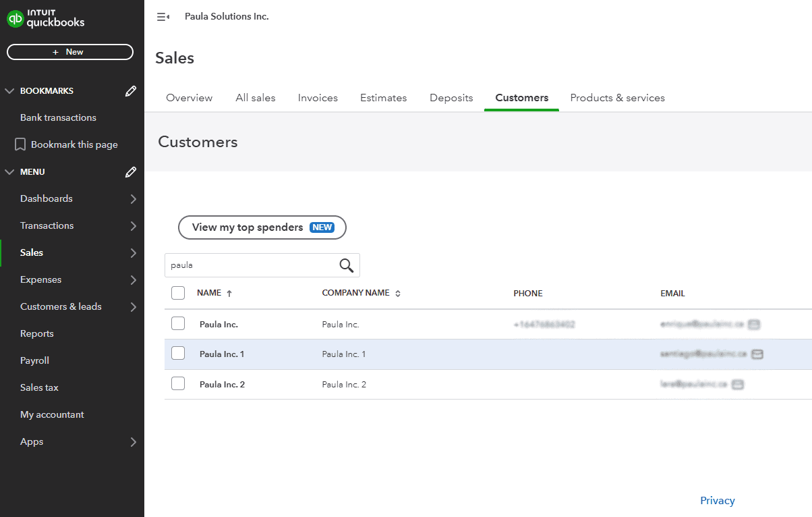The width and height of the screenshot is (812, 517).
Task: Run the search using the magnifier icon
Action: [x=346, y=265]
